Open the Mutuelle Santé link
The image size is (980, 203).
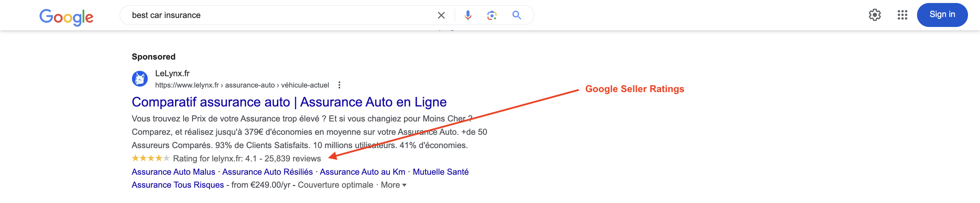pyautogui.click(x=441, y=172)
